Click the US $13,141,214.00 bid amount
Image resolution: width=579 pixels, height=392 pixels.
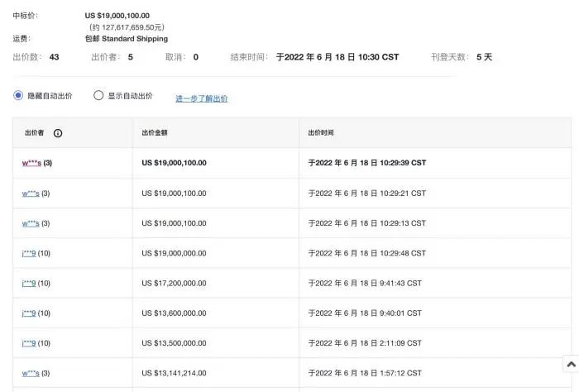pyautogui.click(x=174, y=373)
